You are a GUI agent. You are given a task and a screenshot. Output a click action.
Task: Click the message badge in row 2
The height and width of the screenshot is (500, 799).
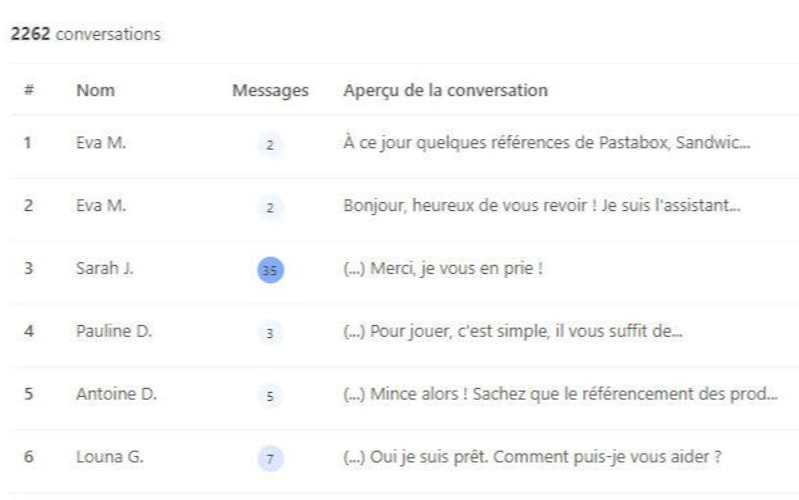[270, 207]
